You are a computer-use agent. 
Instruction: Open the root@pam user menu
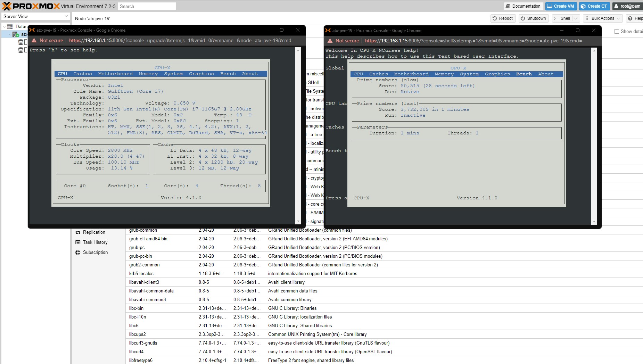[x=627, y=6]
